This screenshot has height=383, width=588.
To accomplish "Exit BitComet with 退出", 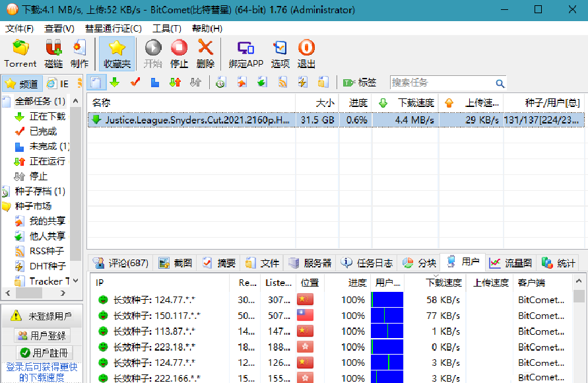I will tap(306, 53).
